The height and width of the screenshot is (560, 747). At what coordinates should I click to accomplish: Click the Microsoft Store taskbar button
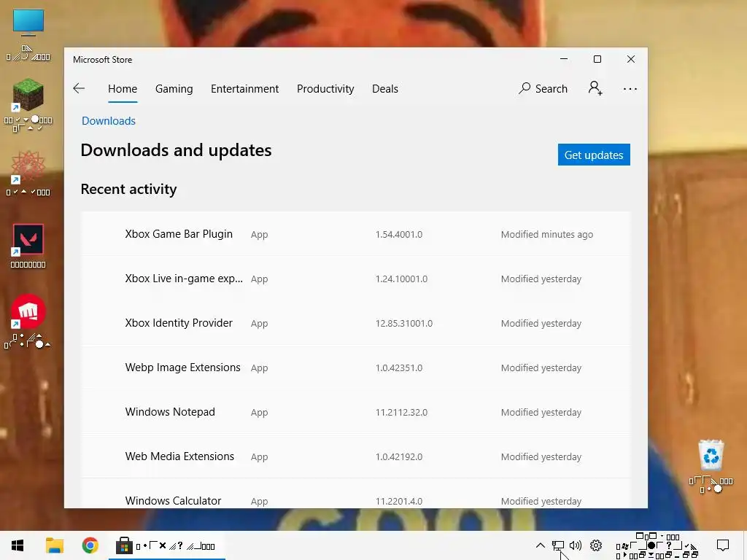tap(167, 545)
